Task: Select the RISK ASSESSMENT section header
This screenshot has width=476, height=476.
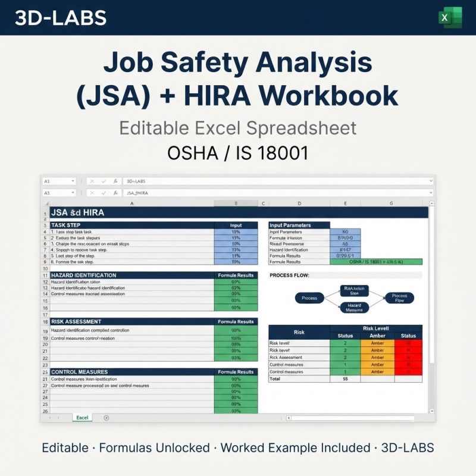Action: 132,321
